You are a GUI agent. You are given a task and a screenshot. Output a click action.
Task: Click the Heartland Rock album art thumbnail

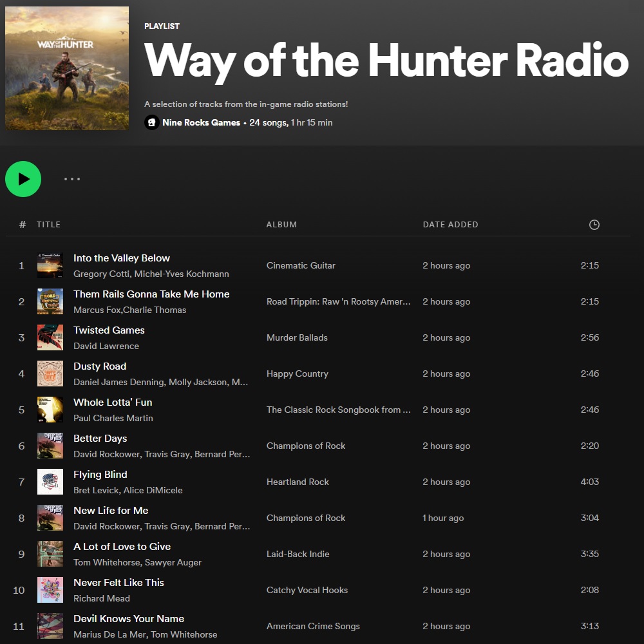point(50,482)
